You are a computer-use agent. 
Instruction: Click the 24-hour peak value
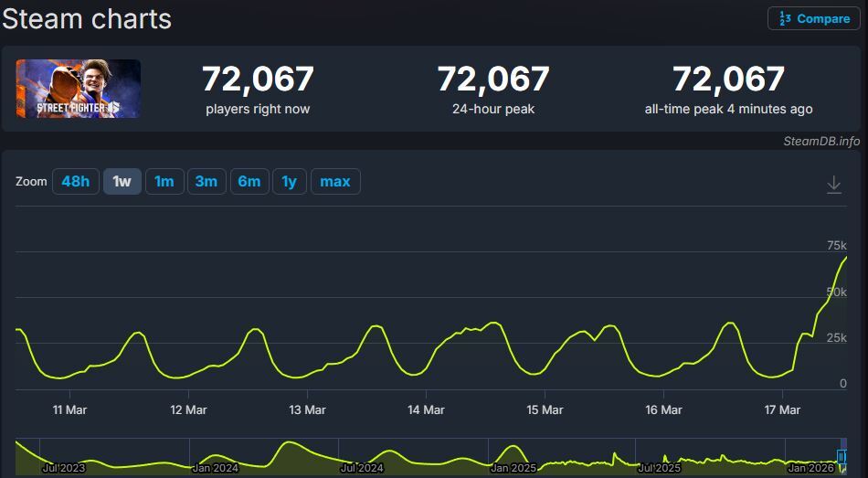coord(492,80)
